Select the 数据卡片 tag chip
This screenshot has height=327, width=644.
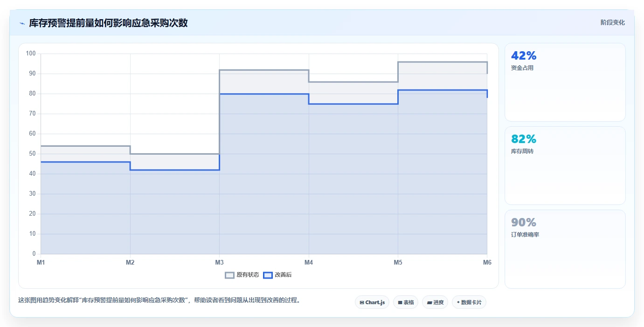click(x=469, y=302)
